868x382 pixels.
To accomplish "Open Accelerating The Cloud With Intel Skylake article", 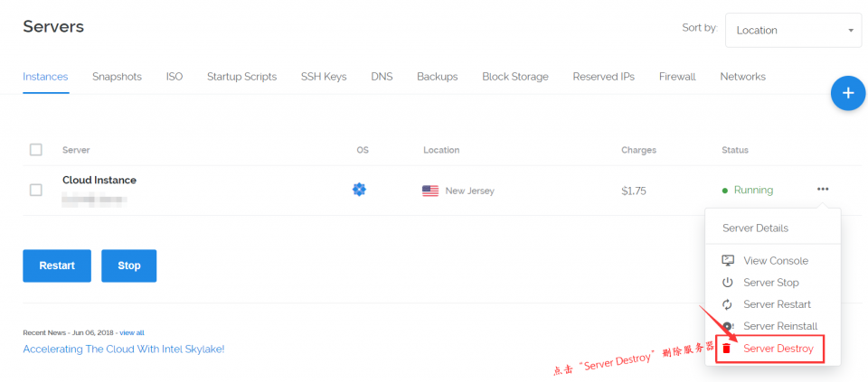I will tap(124, 349).
